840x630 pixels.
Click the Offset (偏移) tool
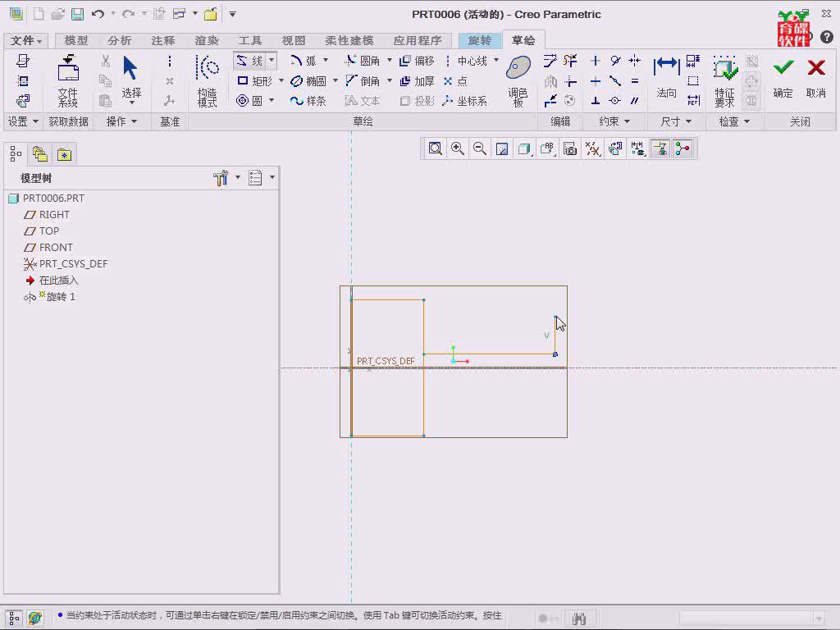click(x=417, y=61)
